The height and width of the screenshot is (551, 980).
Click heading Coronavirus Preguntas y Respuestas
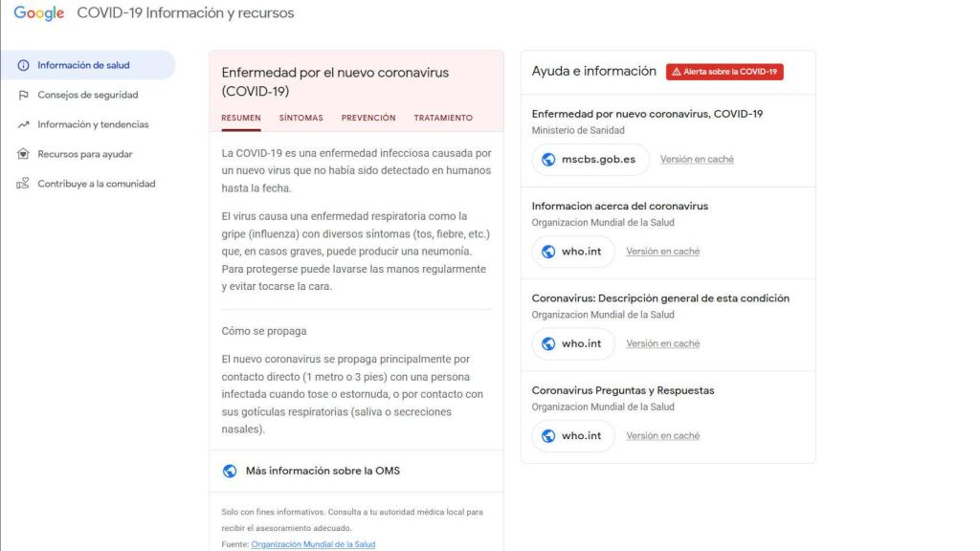622,390
